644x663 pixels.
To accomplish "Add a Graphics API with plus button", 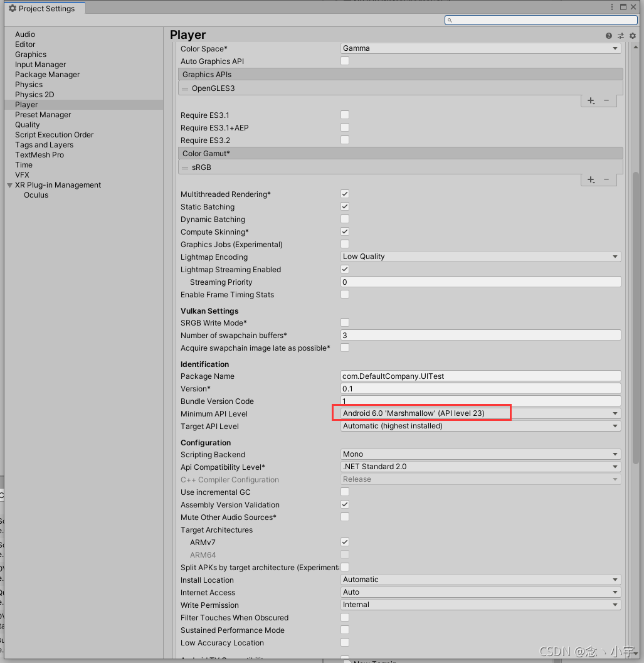I will click(591, 100).
